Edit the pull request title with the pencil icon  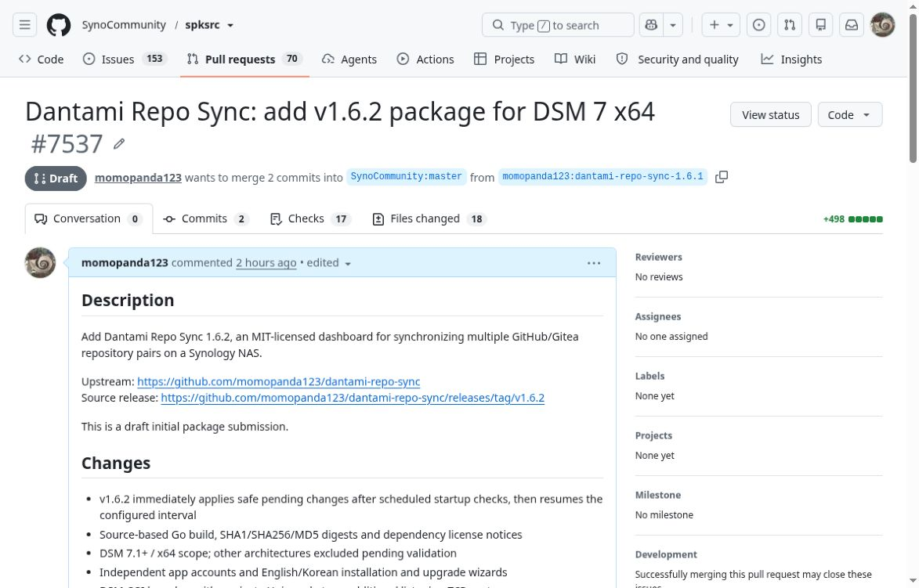pyautogui.click(x=119, y=144)
